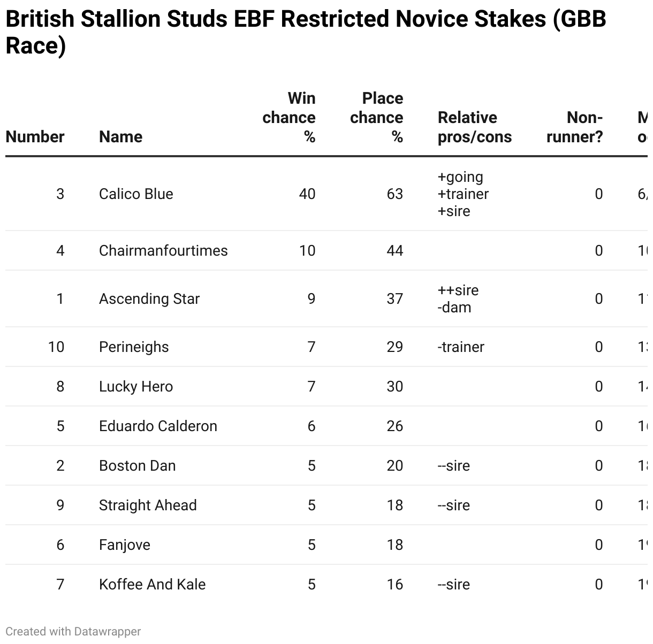
Task: Select the Calico Blue name cell
Action: [x=136, y=194]
